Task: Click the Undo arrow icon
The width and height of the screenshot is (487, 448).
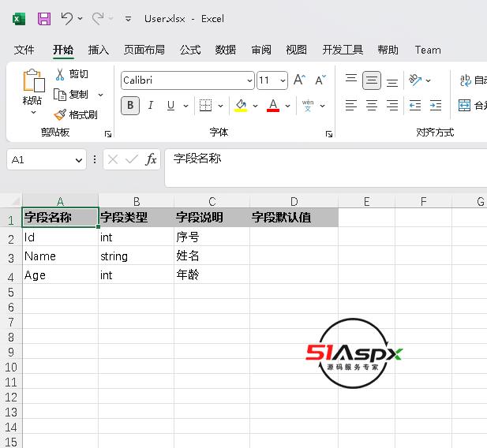Action: coord(67,18)
